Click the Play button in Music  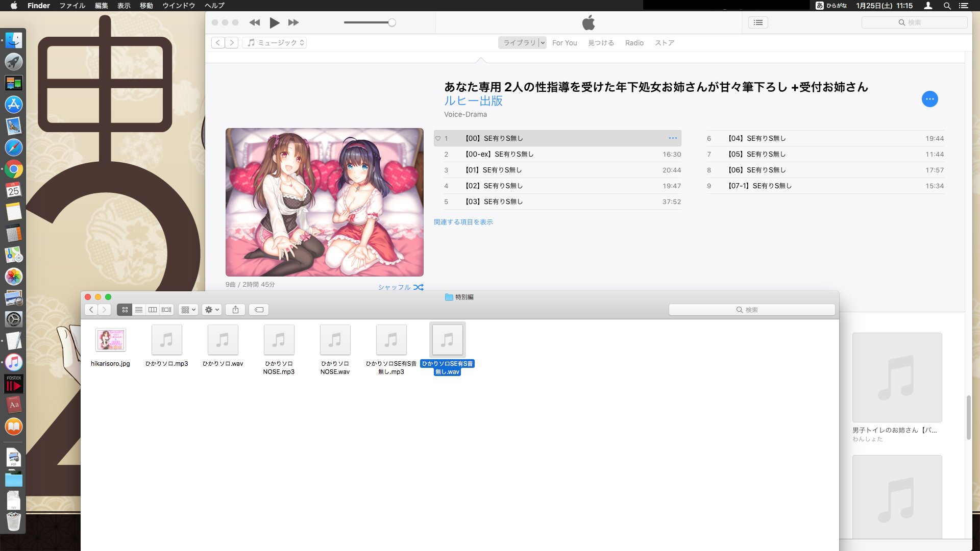pos(274,22)
